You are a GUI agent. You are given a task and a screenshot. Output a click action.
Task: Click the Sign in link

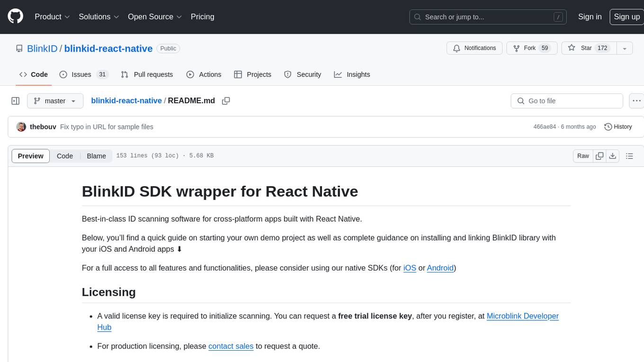(590, 17)
